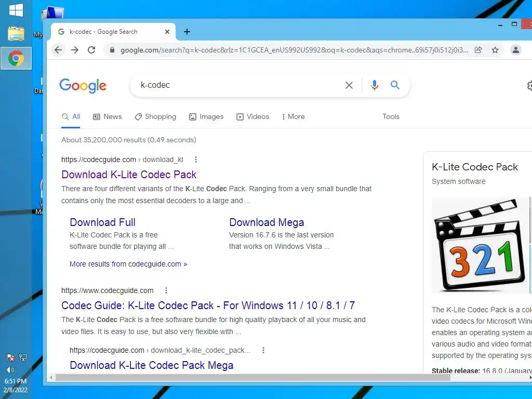Switch to the News tab

(107, 117)
